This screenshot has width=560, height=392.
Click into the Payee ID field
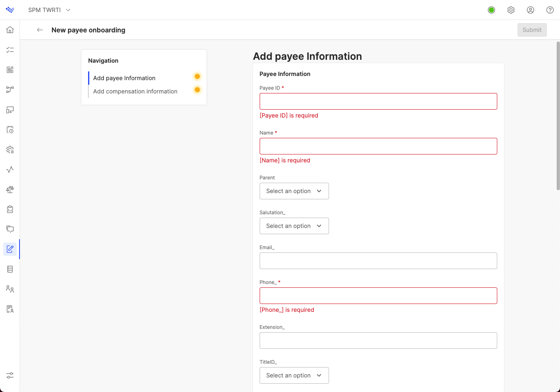(378, 101)
